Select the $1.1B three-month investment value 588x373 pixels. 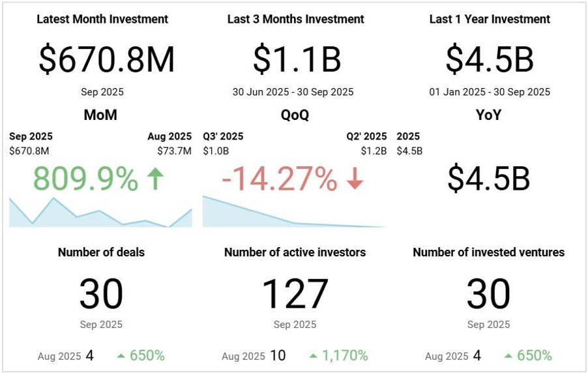click(x=297, y=60)
